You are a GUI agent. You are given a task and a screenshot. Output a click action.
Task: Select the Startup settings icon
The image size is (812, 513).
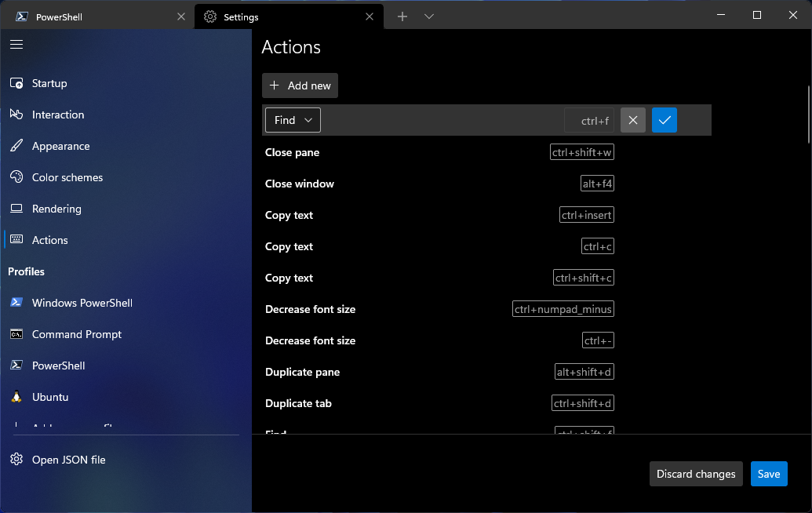tap(16, 83)
